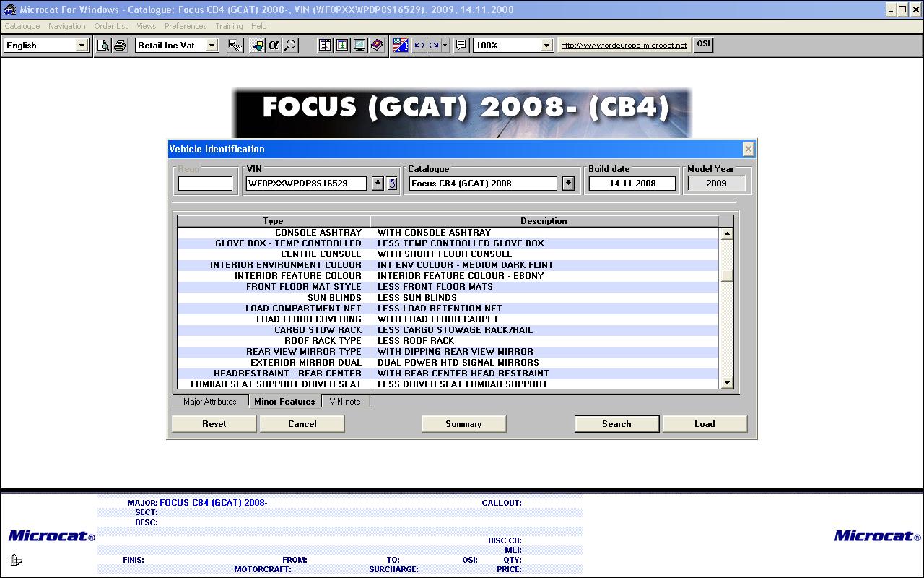Click the printer icon in toolbar
Viewport: 924px width, 578px height.
120,46
